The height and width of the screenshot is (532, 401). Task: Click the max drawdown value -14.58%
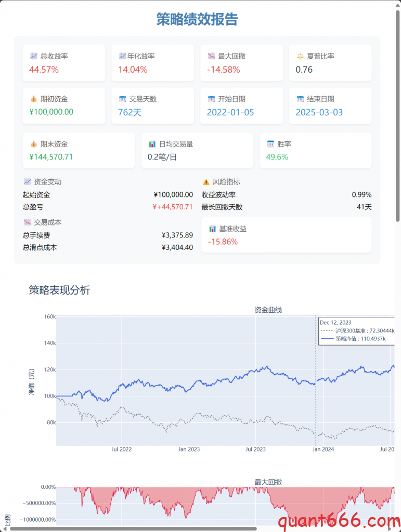click(224, 70)
